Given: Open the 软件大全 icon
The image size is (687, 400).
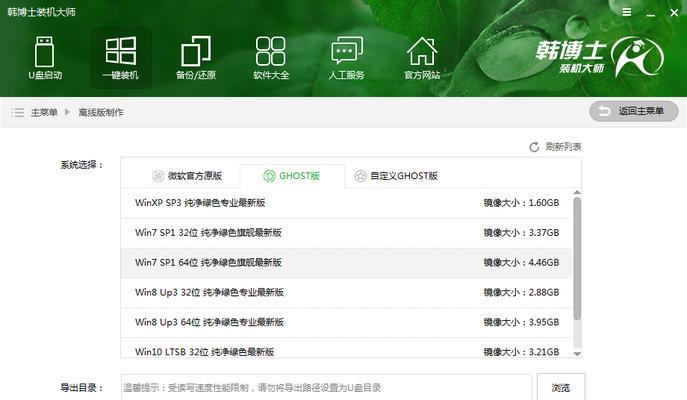Looking at the screenshot, I should [x=271, y=58].
